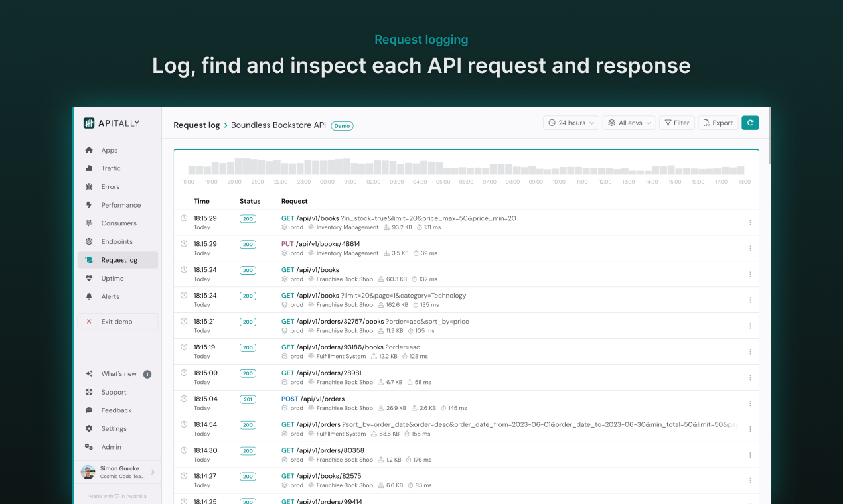The height and width of the screenshot is (504, 843).
Task: Click the histogram bar at 20:00
Action: tap(238, 166)
